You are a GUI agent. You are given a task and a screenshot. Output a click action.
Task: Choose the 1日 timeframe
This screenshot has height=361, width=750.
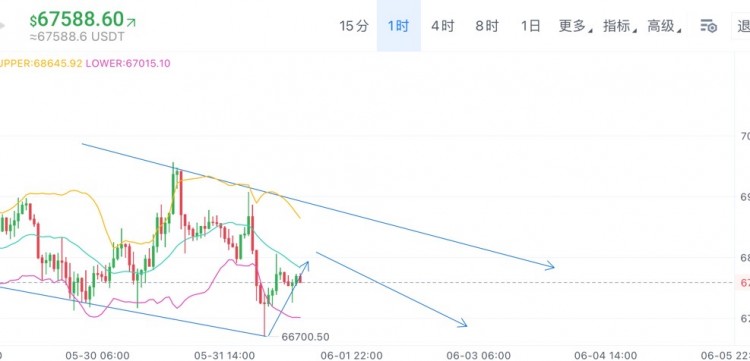pos(530,26)
